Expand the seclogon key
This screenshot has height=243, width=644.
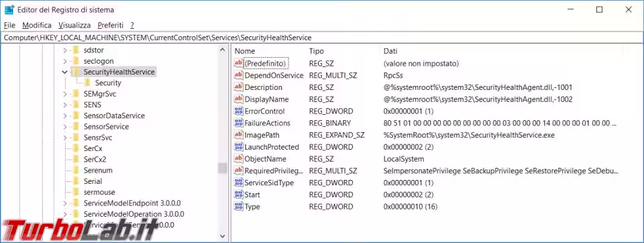tap(65, 61)
